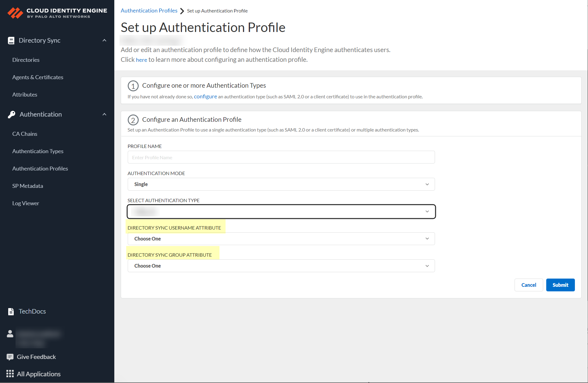Click the Authentication key icon in sidebar
The height and width of the screenshot is (383, 588).
click(11, 114)
